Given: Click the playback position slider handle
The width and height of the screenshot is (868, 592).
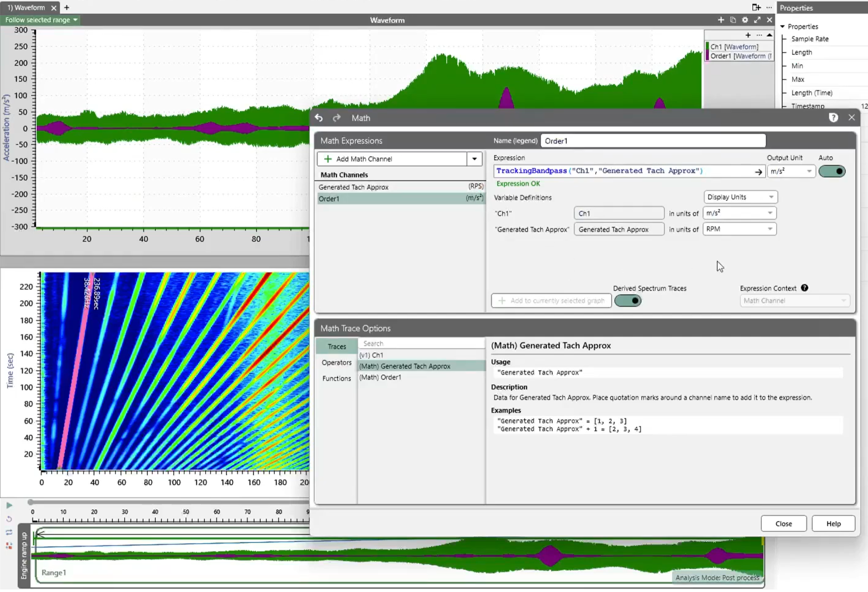Looking at the screenshot, I should [30, 502].
